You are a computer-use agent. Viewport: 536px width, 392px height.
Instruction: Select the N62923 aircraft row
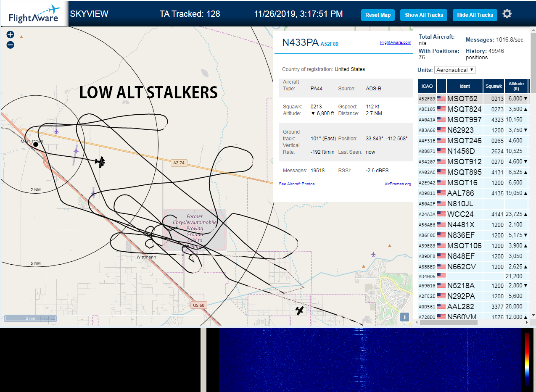473,130
